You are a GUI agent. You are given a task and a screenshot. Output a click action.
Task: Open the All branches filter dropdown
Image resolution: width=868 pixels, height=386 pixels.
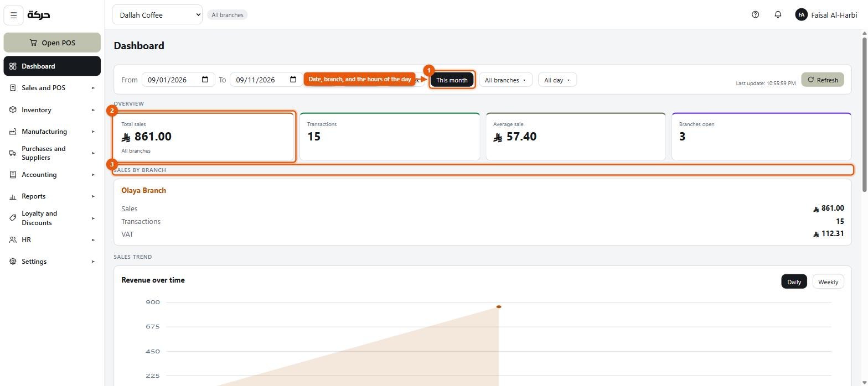(505, 80)
